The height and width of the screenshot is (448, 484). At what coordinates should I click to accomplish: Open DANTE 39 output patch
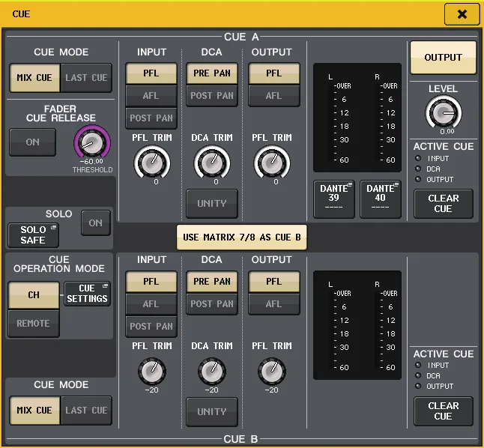point(334,199)
